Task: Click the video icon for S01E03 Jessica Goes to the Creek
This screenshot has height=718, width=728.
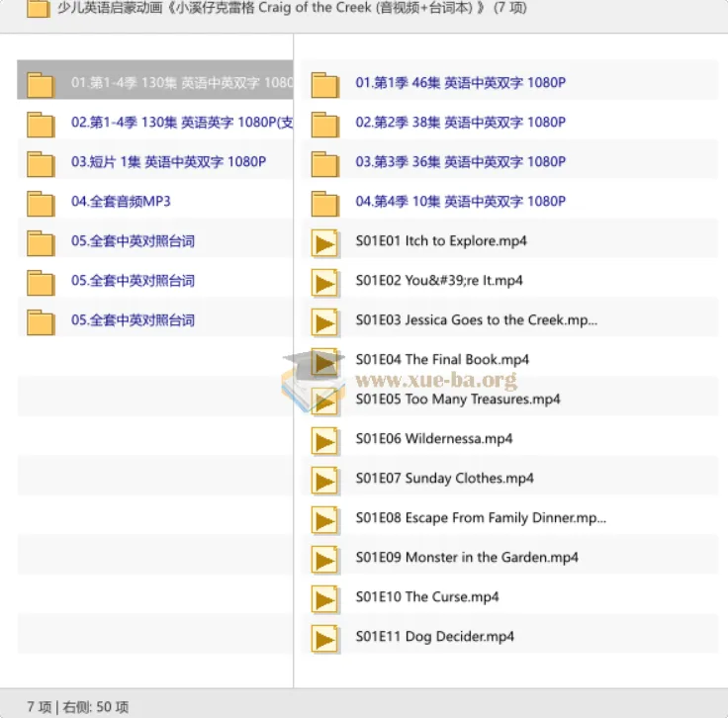Action: click(x=325, y=322)
